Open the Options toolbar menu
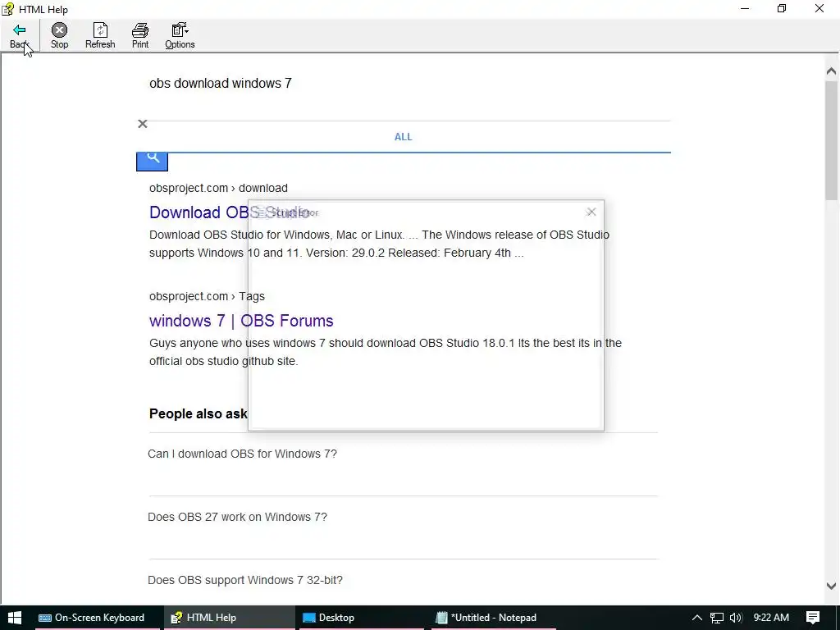The image size is (840, 630). [x=180, y=36]
